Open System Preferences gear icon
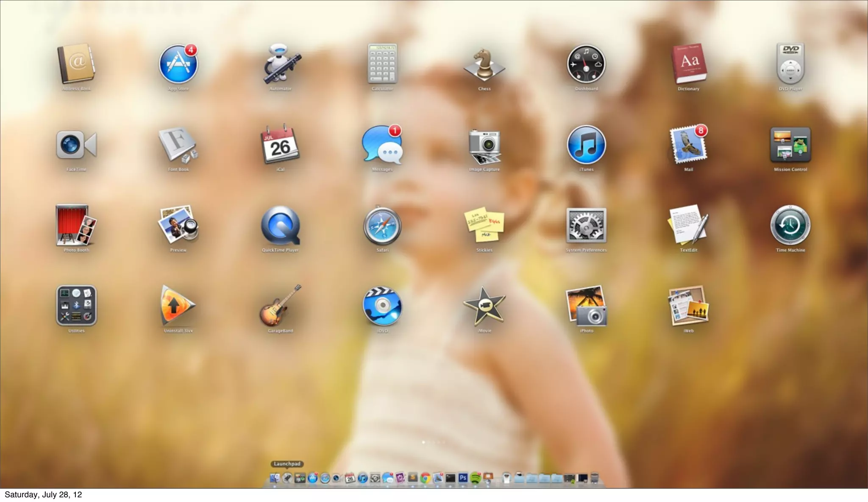Image resolution: width=868 pixels, height=502 pixels. pos(586,226)
